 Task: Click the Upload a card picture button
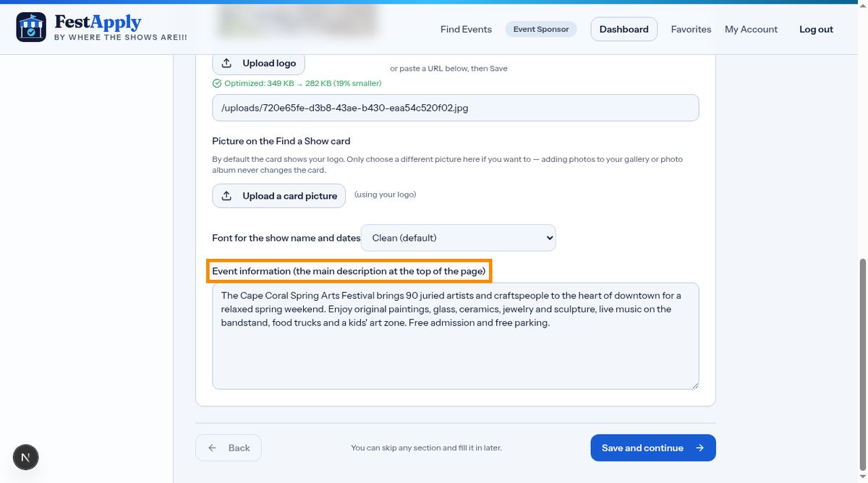click(x=279, y=196)
